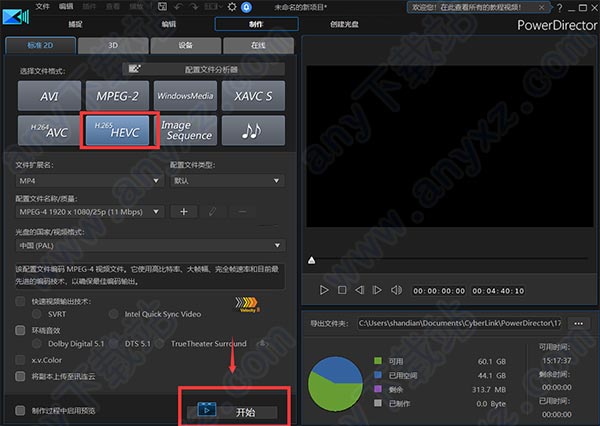
Task: Click the remove profile minus icon
Action: (242, 212)
